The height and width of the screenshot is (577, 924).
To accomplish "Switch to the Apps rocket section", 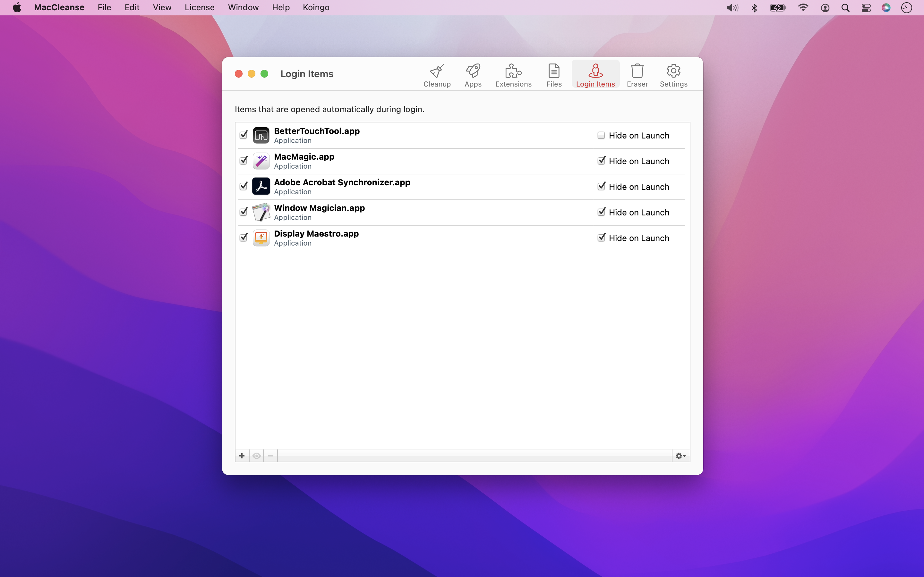I will 473,75.
